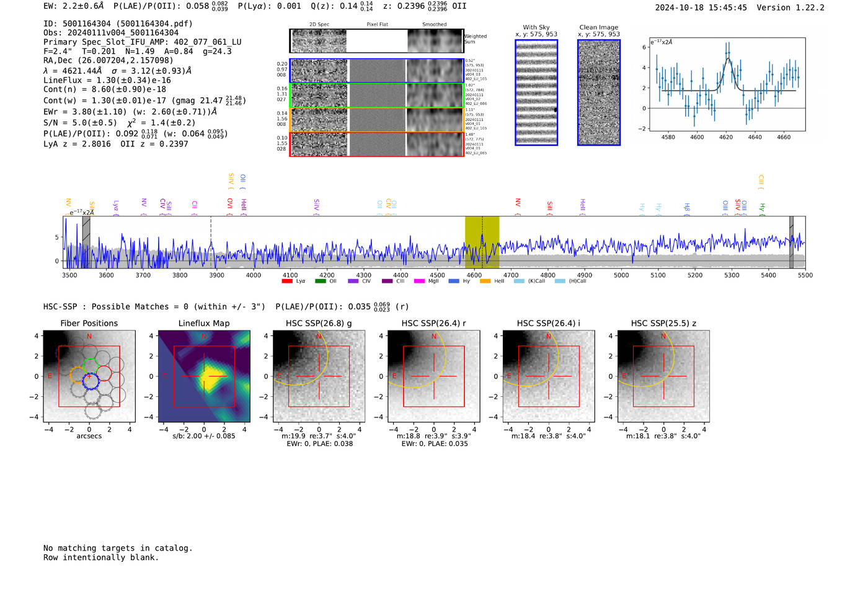The image size is (868, 591).
Task: Click the hatched gray band near 5460 Å
Action: [x=791, y=242]
